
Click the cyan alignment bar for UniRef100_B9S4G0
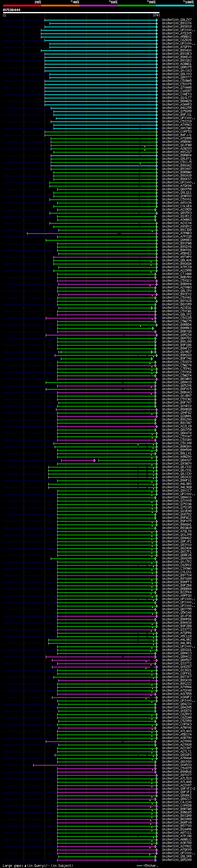pos(99,50)
